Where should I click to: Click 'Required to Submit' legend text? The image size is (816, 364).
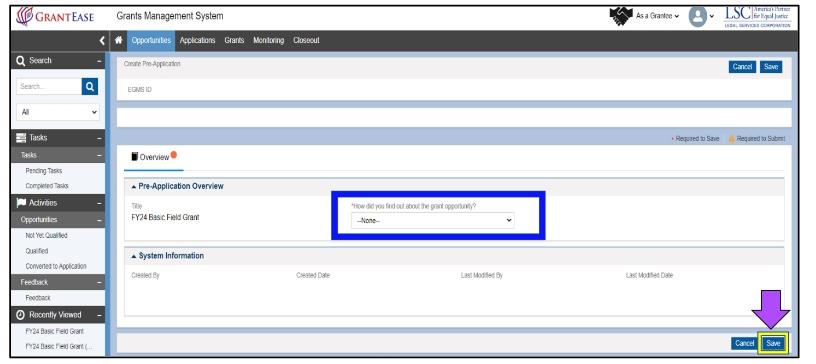[761, 139]
